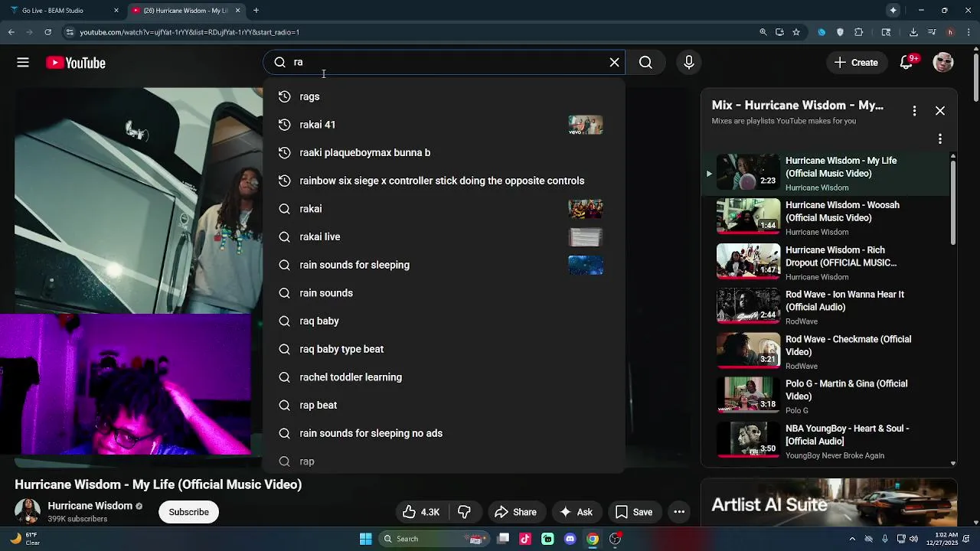
Task: Open media controls in browser toolbar
Action: (932, 32)
